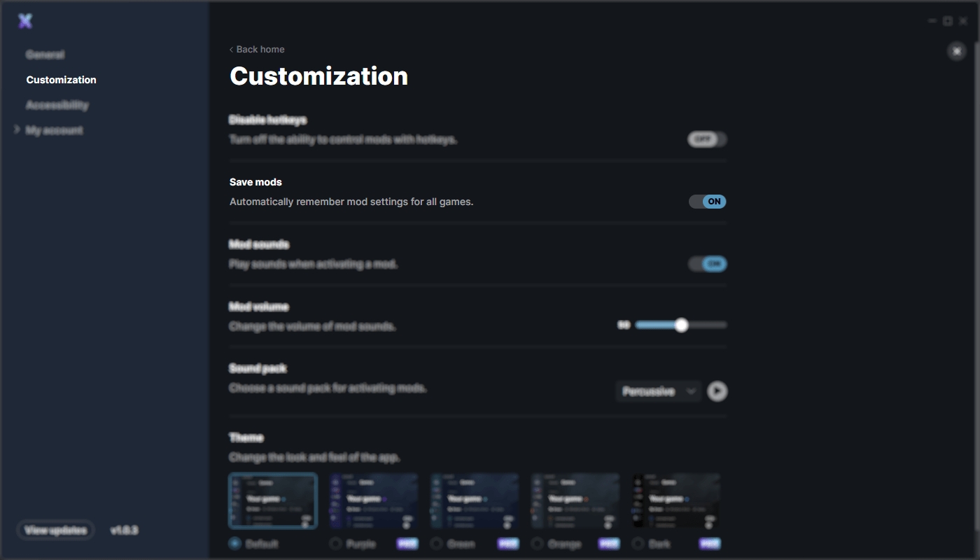The image size is (980, 560).
Task: Toggle the Disable hotkeys switch
Action: pyautogui.click(x=707, y=139)
